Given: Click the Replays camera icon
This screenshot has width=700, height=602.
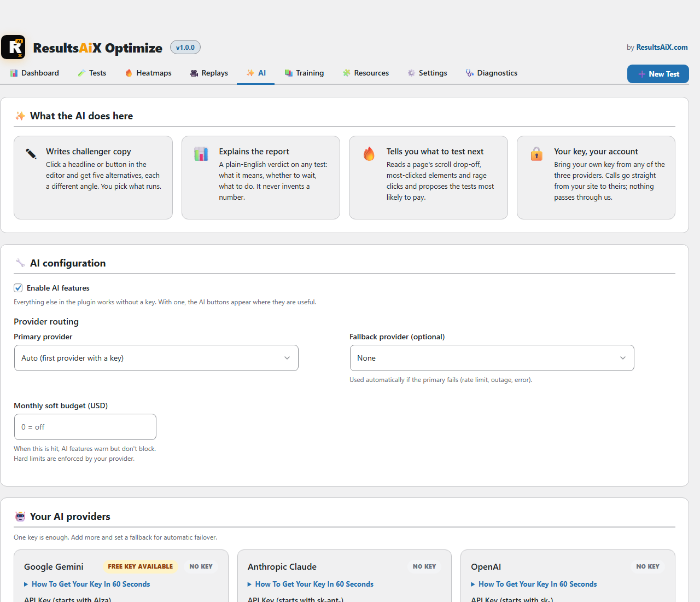Looking at the screenshot, I should (194, 73).
